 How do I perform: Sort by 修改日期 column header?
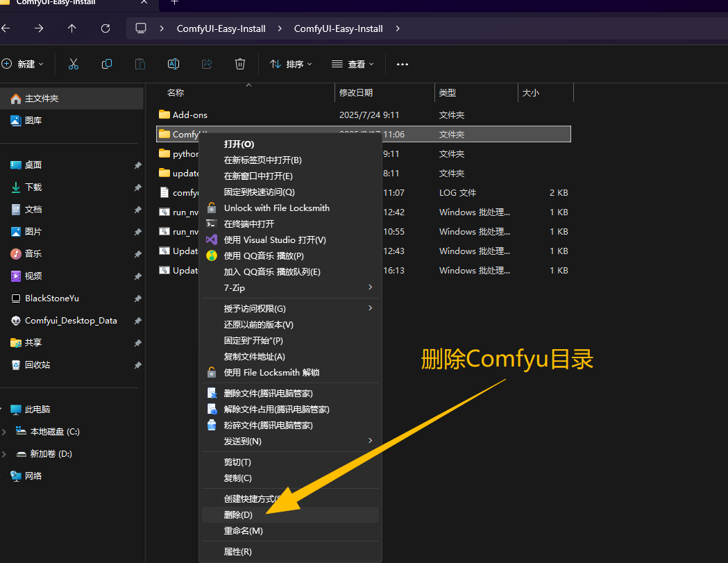click(356, 93)
